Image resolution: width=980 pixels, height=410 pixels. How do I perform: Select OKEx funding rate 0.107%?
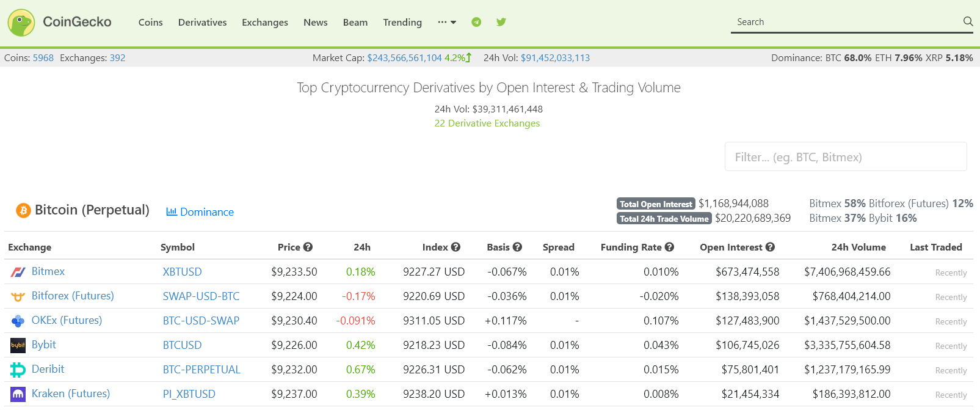coord(661,321)
